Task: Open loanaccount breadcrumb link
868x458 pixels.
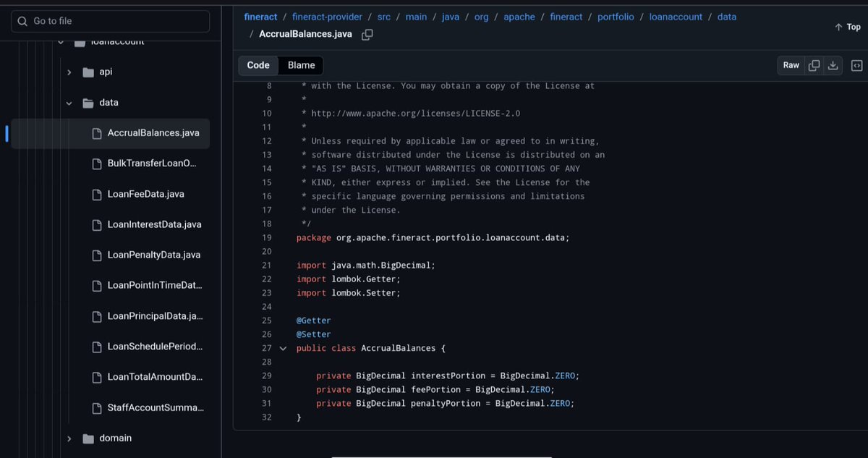Action: 676,17
